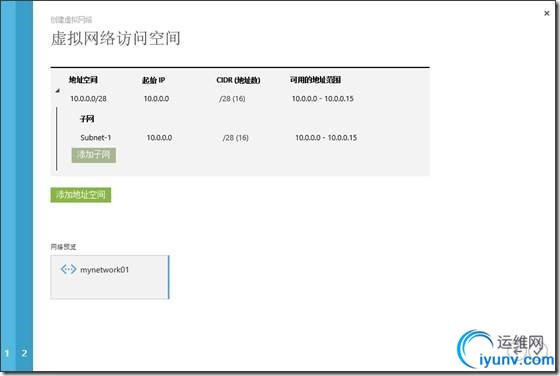Click the 虚拟网络访问空间 page title
560x376 pixels.
(x=115, y=39)
